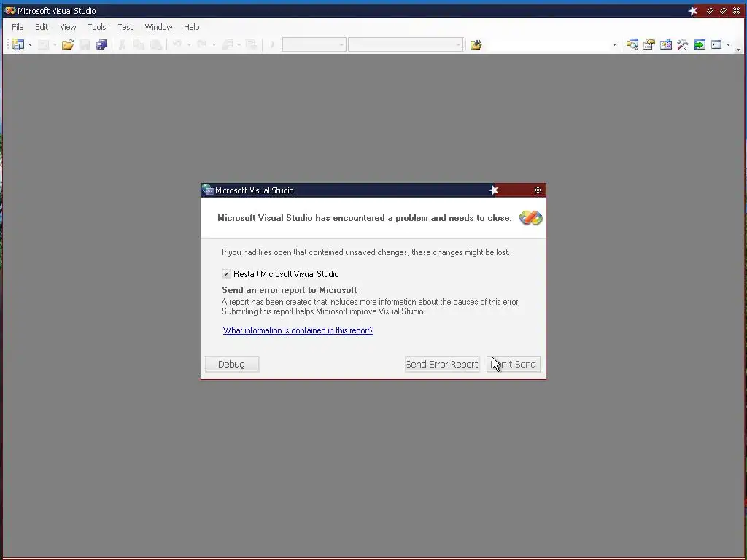Image resolution: width=747 pixels, height=560 pixels.
Task: Click the star icon in dialog title bar
Action: 494,190
